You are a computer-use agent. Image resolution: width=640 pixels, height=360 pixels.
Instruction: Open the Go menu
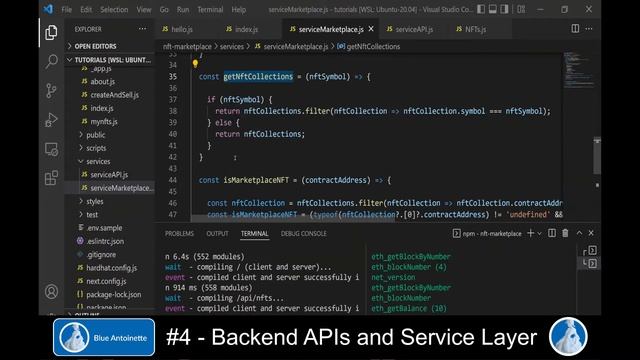pos(164,9)
